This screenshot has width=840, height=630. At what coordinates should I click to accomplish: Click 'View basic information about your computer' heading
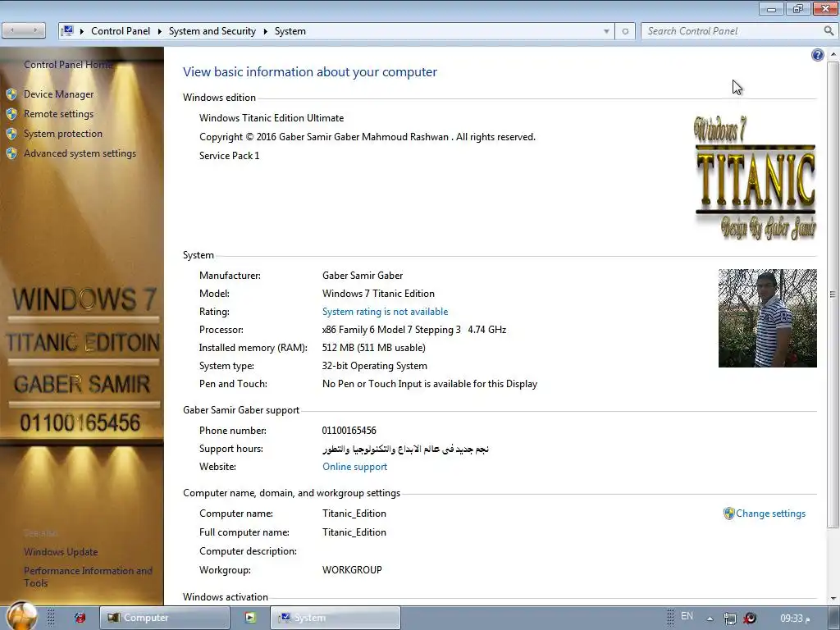coord(309,72)
